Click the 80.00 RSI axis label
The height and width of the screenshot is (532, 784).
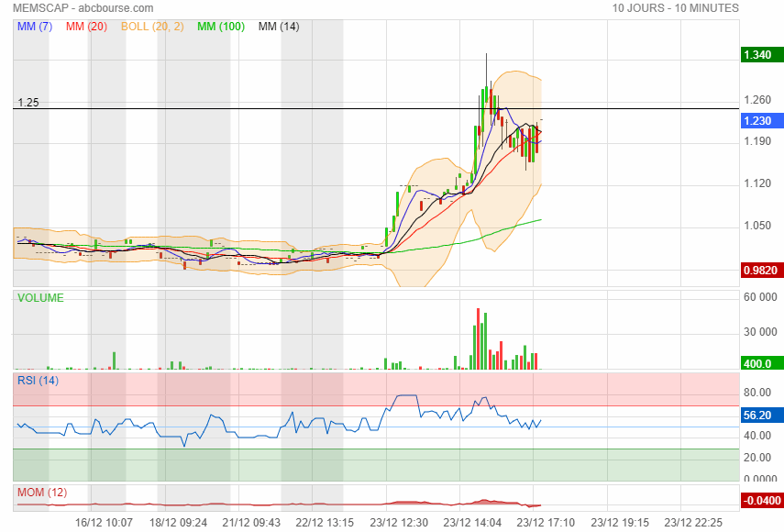point(757,393)
